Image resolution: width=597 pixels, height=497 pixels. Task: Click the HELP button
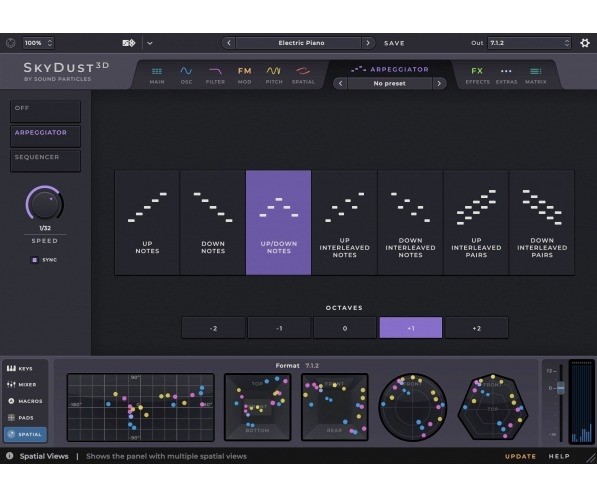click(559, 456)
